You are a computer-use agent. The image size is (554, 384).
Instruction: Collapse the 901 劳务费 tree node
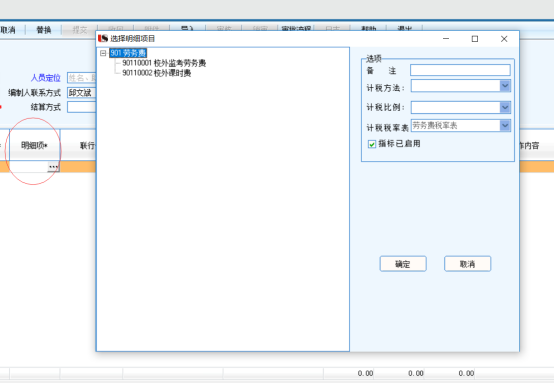[x=103, y=53]
